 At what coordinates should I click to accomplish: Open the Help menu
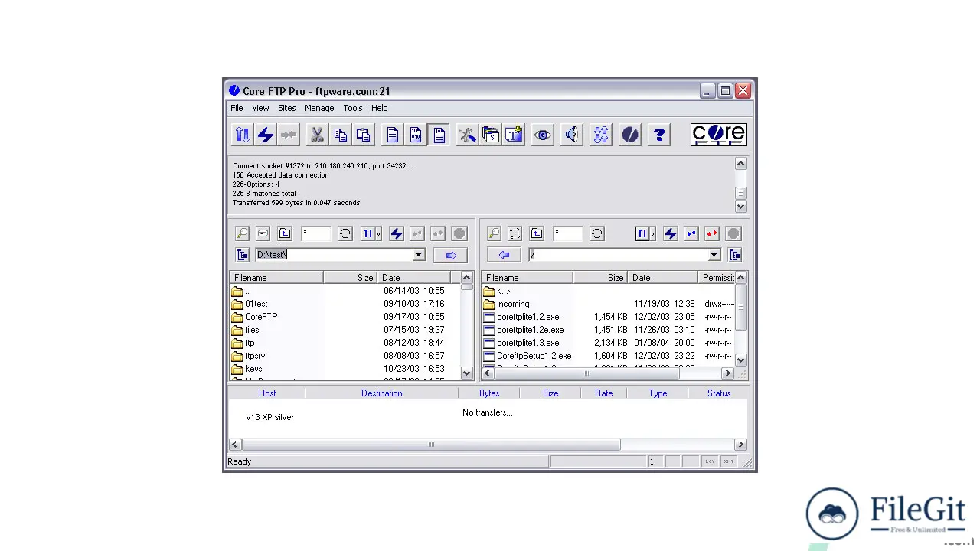(x=379, y=108)
